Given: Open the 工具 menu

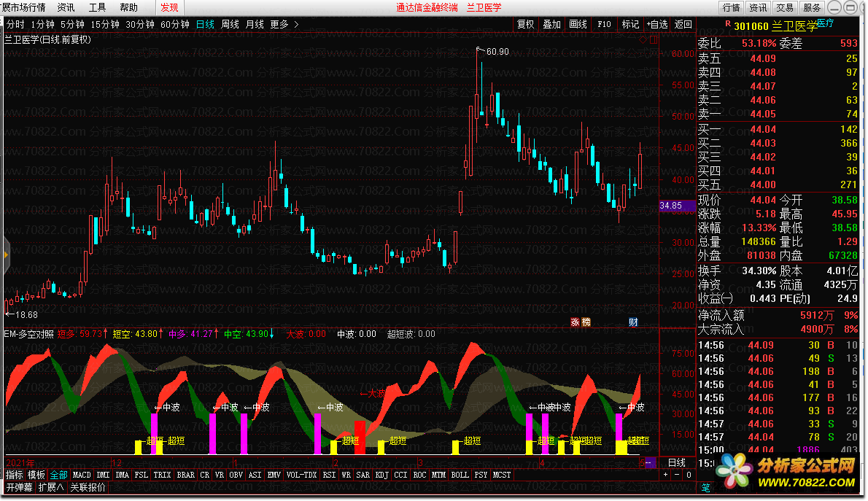Looking at the screenshot, I should click(98, 8).
